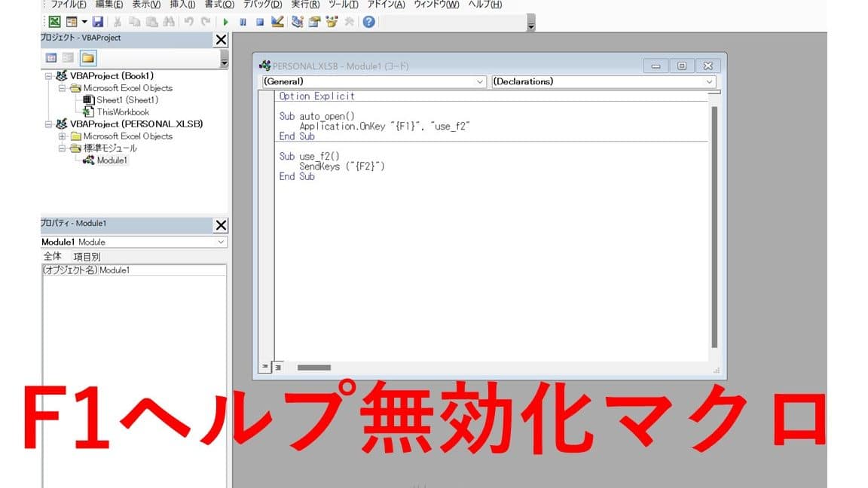Screen dimensions: 868x488
Task: Collapse the 標準モジュール folder node
Action: (62, 148)
